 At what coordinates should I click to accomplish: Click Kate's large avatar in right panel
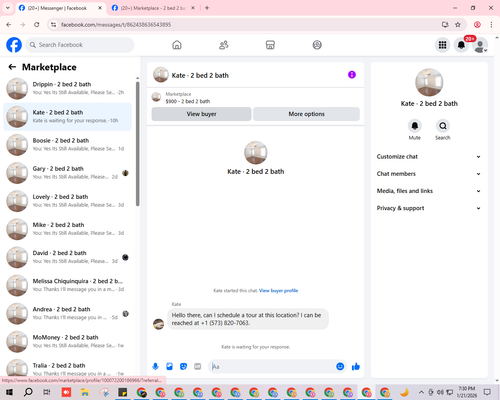(x=429, y=82)
